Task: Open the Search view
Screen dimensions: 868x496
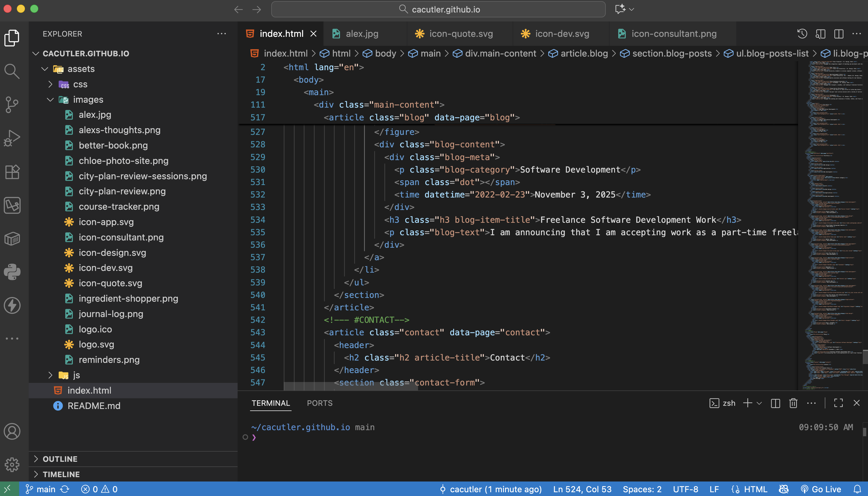Action: (x=12, y=71)
